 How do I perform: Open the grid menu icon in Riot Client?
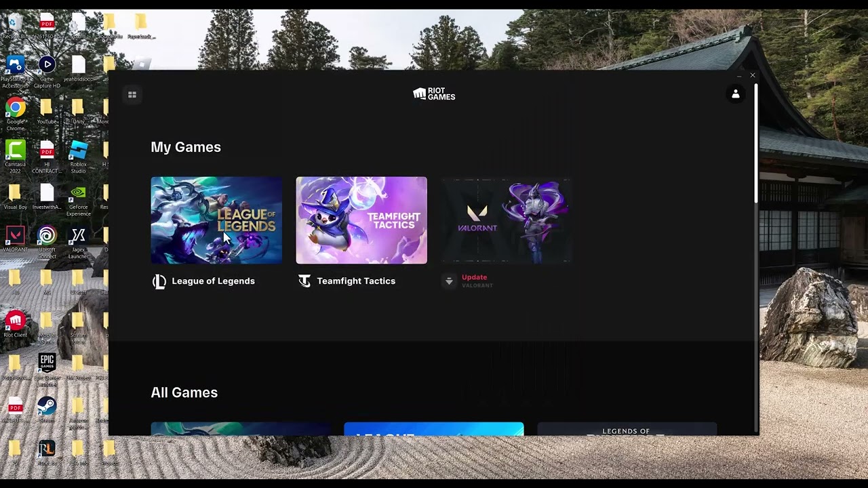point(132,95)
